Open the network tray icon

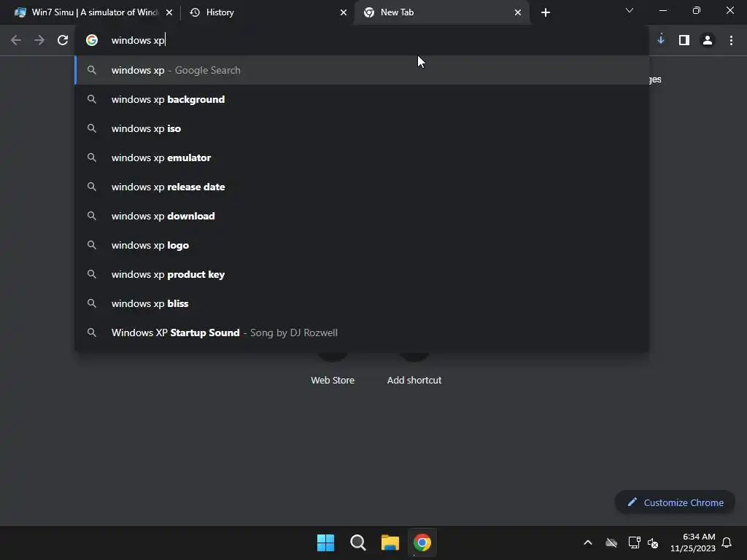[x=634, y=542]
